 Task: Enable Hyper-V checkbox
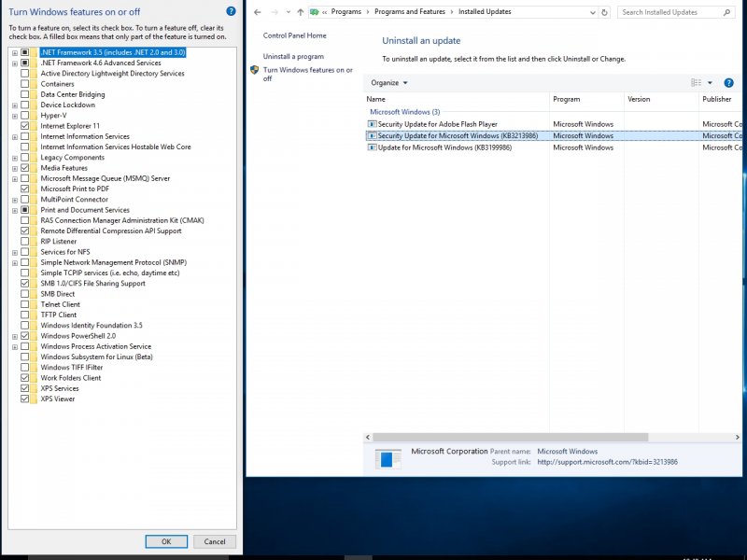[x=25, y=115]
